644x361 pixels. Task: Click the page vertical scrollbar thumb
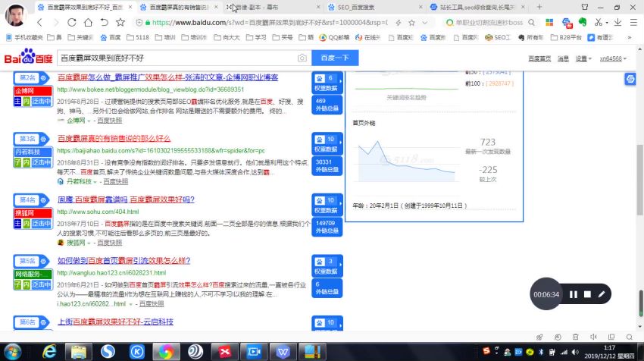click(639, 180)
